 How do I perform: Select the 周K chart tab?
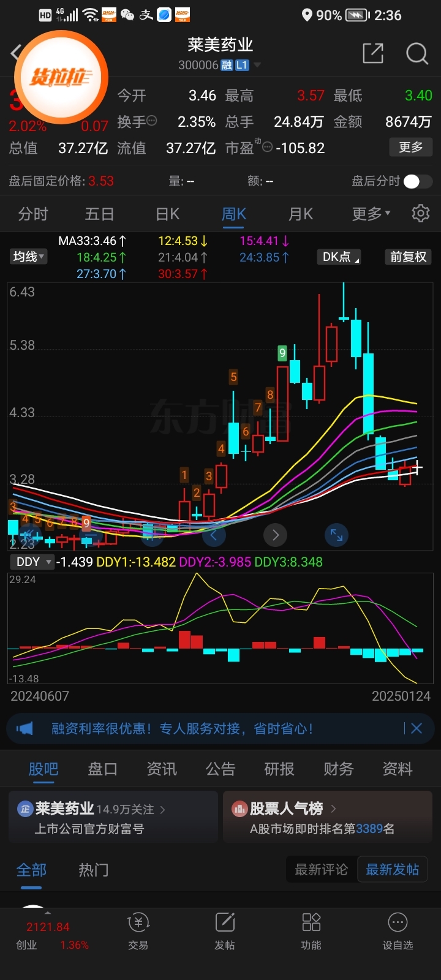233,214
